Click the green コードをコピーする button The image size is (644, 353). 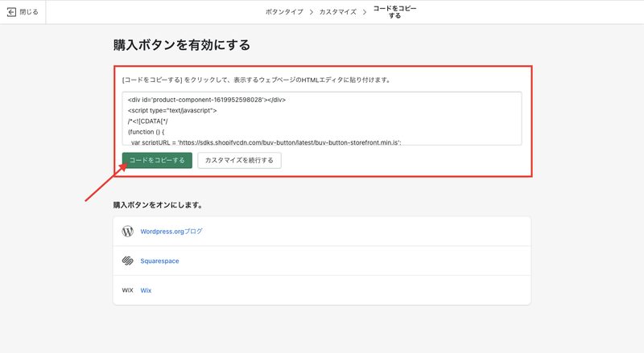pyautogui.click(x=157, y=160)
